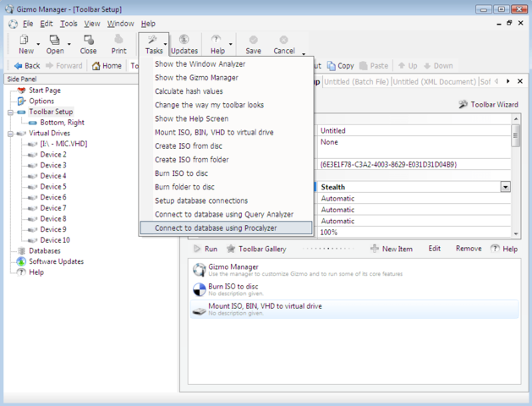
Task: Choose Burn folder to disc
Action: pyautogui.click(x=226, y=187)
